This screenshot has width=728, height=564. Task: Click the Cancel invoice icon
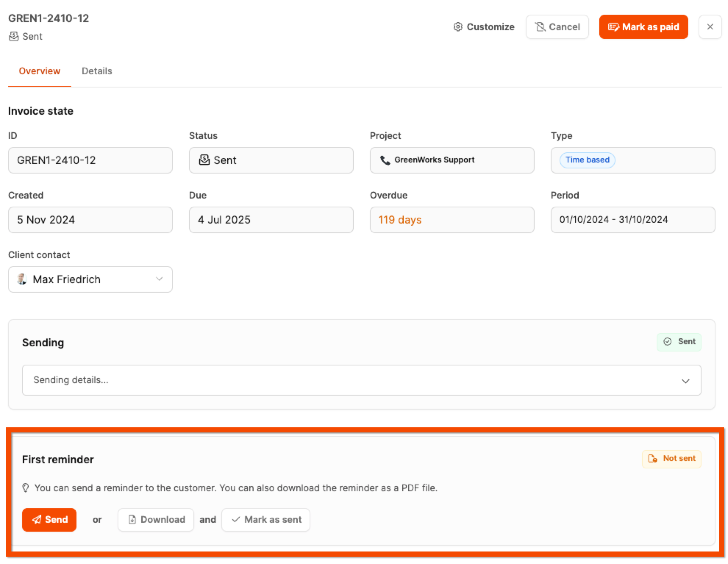pyautogui.click(x=540, y=27)
